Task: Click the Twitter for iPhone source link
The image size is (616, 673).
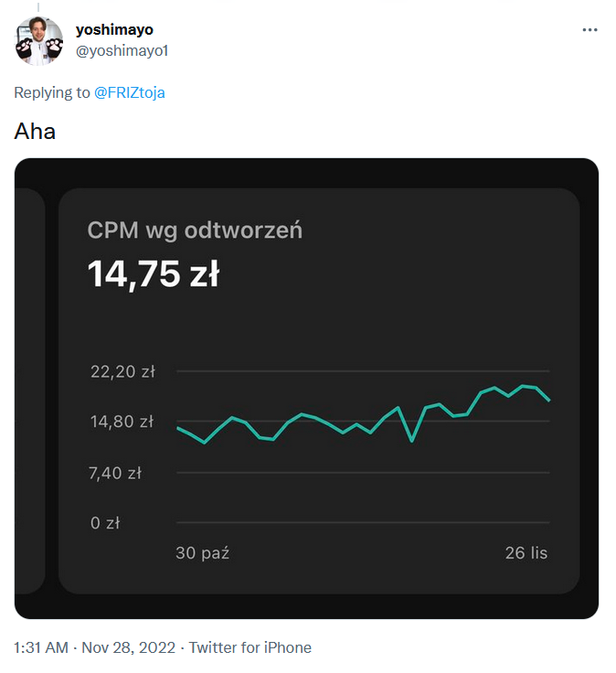Action: point(250,647)
